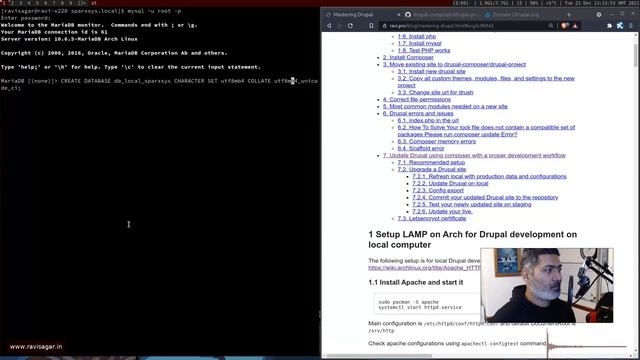640x360 pixels.
Task: Open link 1.6 Install php
Action: pos(417,36)
